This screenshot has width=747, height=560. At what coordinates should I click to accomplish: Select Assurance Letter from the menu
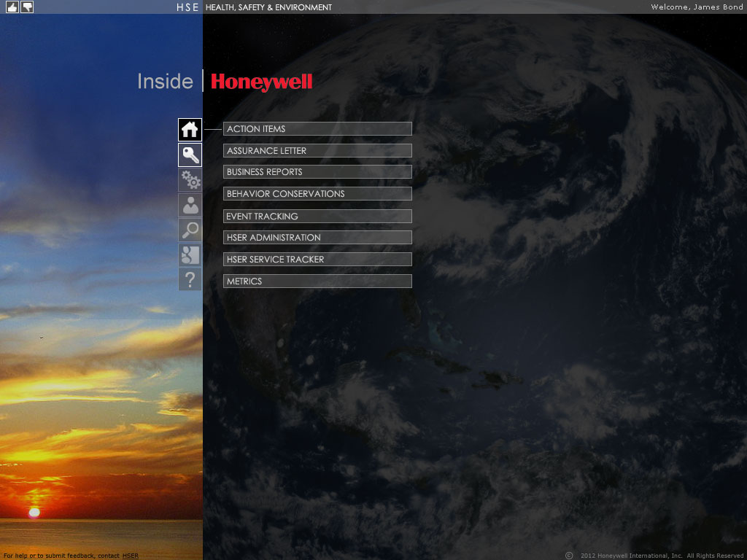[x=317, y=151]
